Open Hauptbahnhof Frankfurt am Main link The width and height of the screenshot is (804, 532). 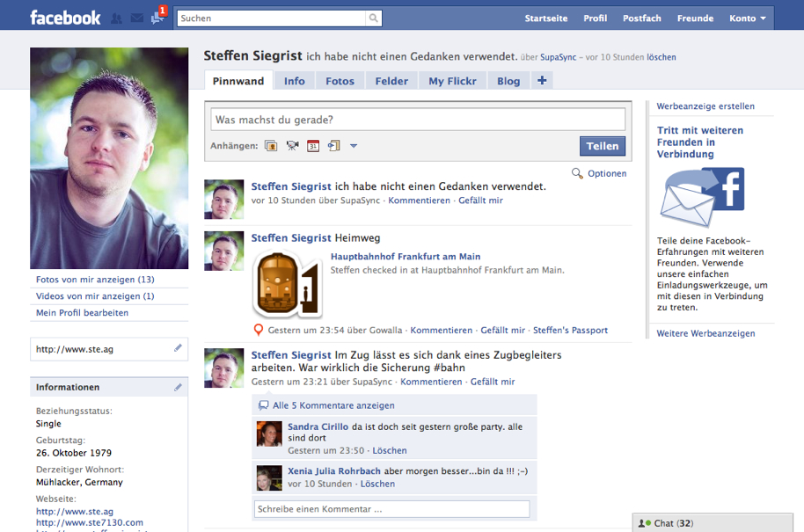[406, 257]
